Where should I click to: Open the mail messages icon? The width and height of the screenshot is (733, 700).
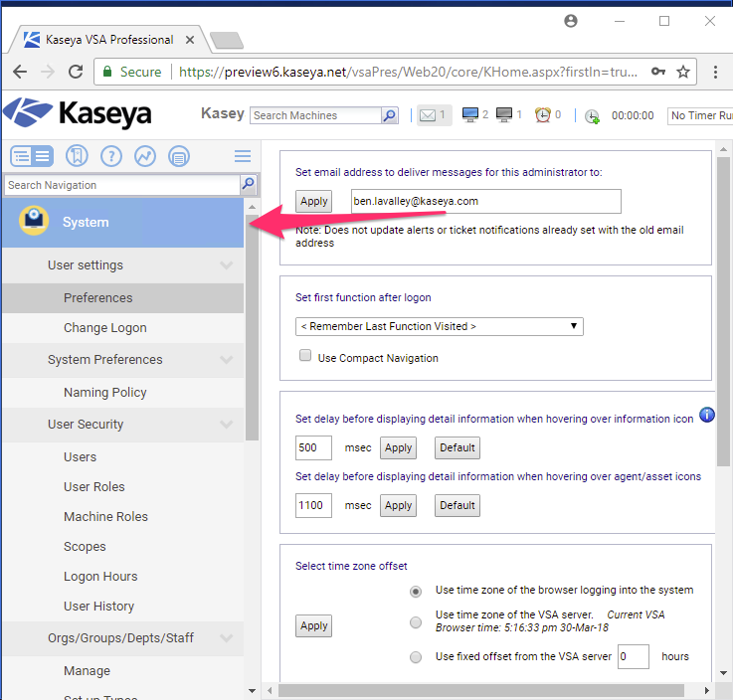click(x=428, y=115)
